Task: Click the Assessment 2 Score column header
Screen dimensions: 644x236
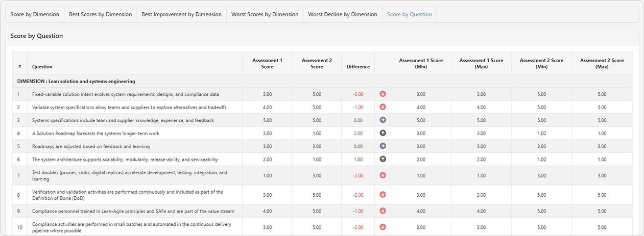Action: pos(317,63)
